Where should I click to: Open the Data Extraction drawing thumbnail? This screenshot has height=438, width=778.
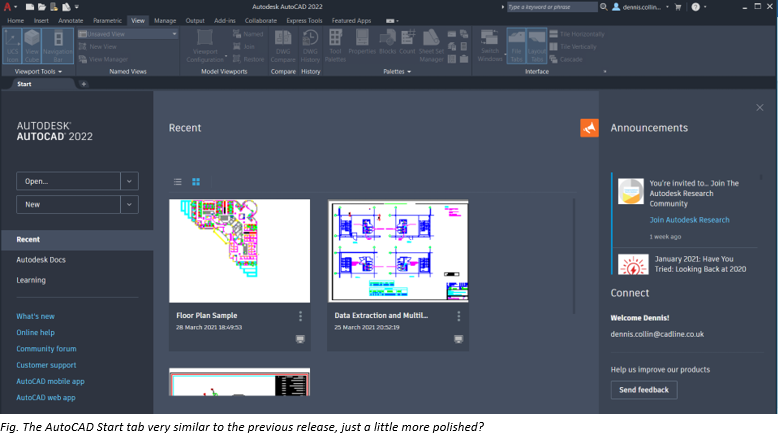(397, 250)
